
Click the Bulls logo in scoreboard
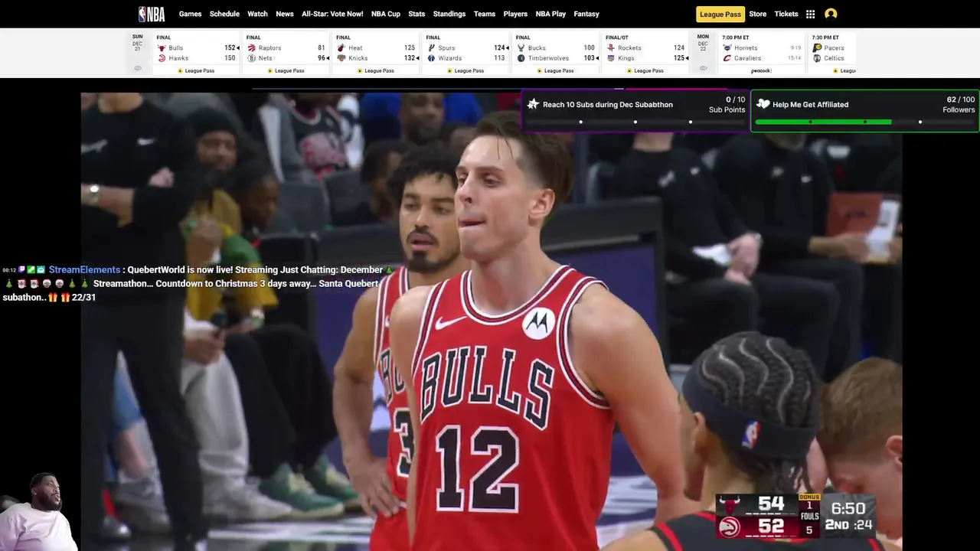[162, 48]
